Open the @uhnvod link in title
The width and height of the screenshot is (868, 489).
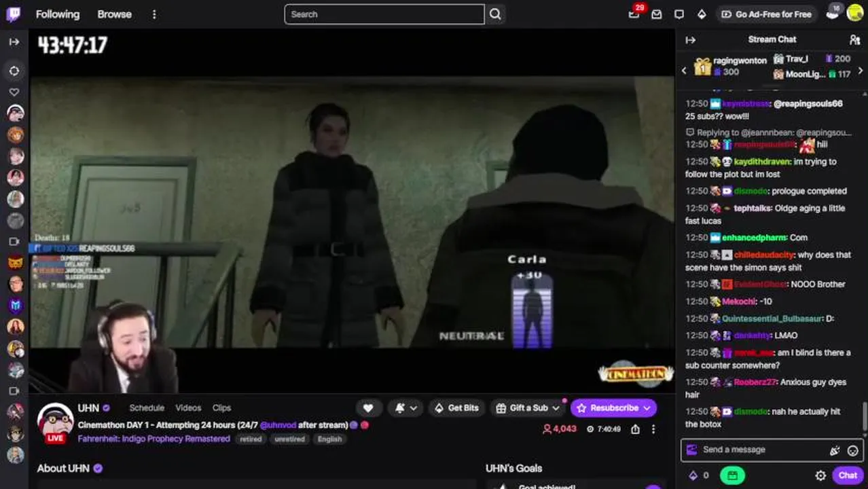(x=278, y=425)
